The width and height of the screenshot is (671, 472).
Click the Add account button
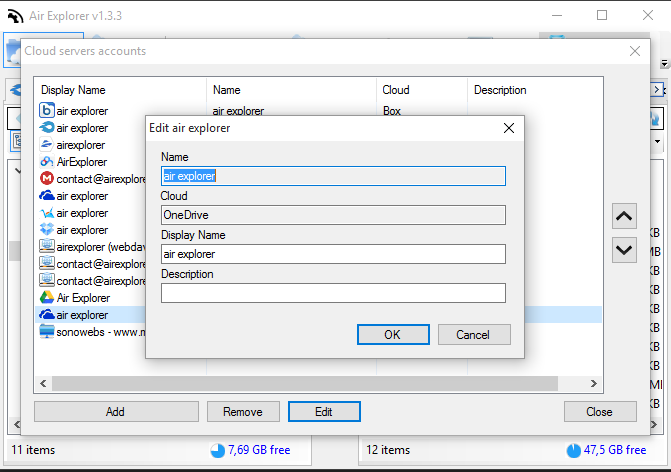click(116, 411)
